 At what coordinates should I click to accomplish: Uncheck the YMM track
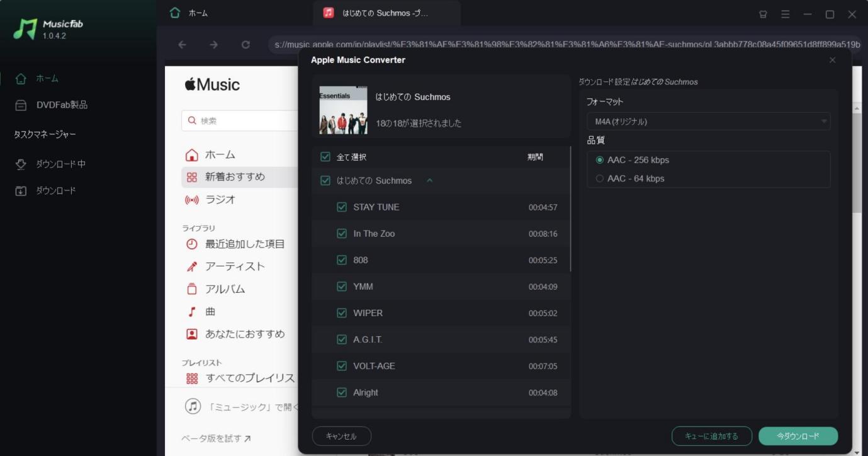(342, 287)
